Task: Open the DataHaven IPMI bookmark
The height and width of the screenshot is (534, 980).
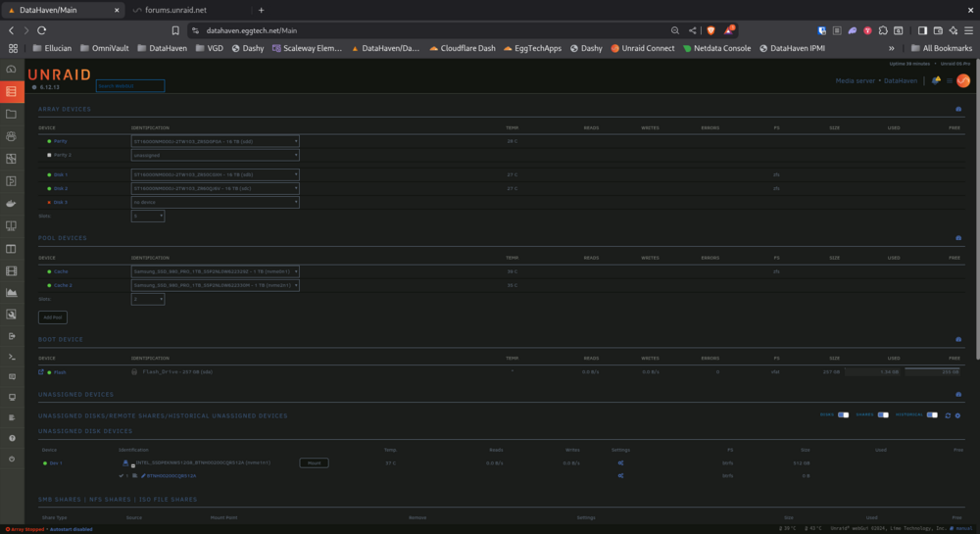Action: [x=792, y=48]
